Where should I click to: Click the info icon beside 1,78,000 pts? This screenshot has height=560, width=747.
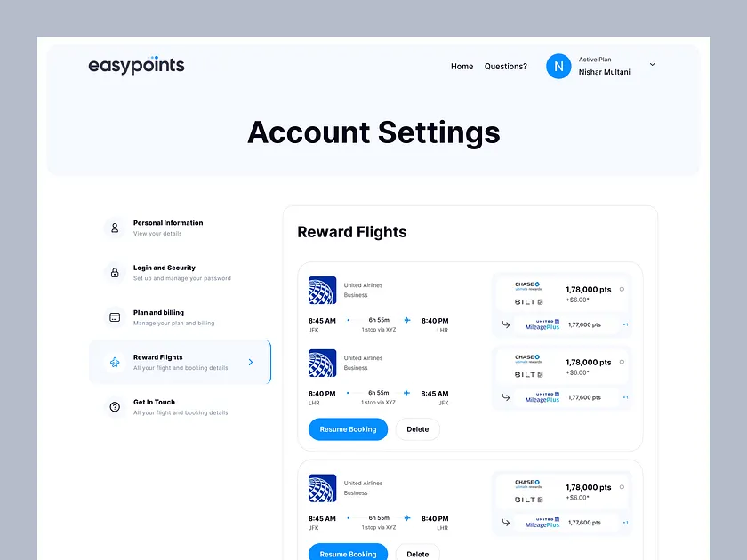[x=622, y=289]
